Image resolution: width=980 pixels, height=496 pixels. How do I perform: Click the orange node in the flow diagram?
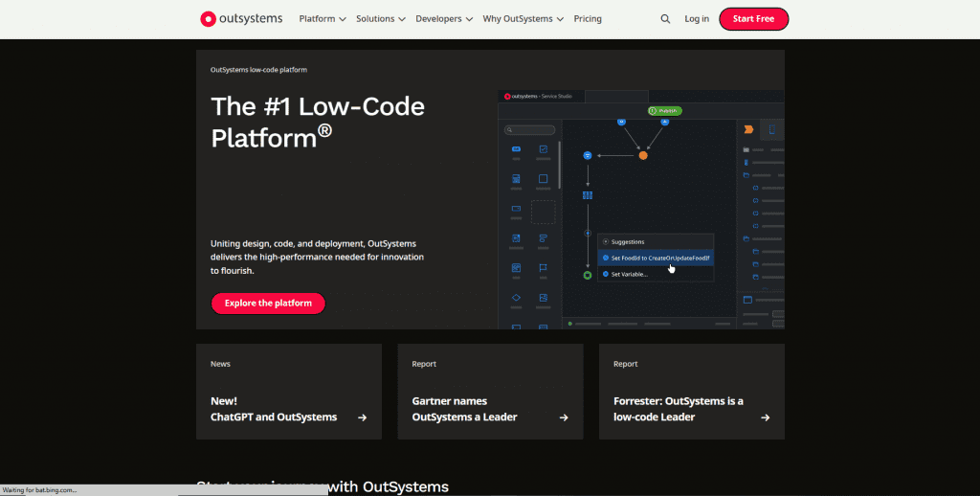coord(642,155)
